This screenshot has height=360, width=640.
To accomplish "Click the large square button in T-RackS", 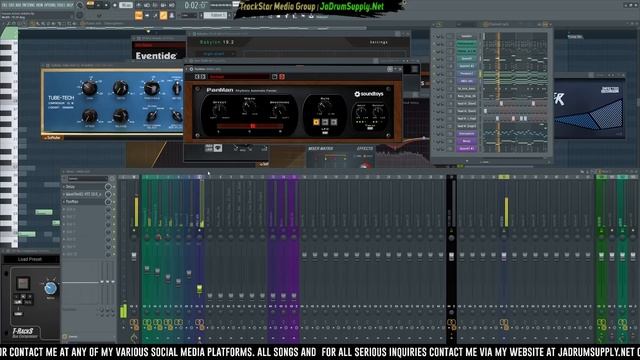I will 23,283.
